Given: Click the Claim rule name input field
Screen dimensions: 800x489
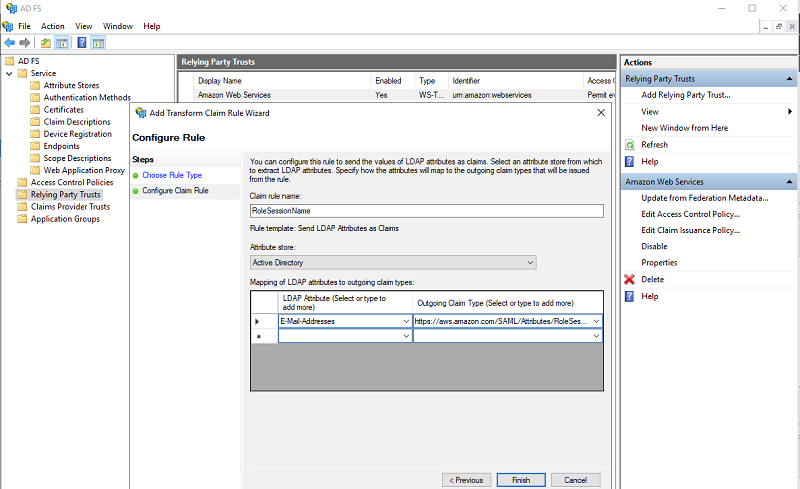Looking at the screenshot, I should click(427, 211).
